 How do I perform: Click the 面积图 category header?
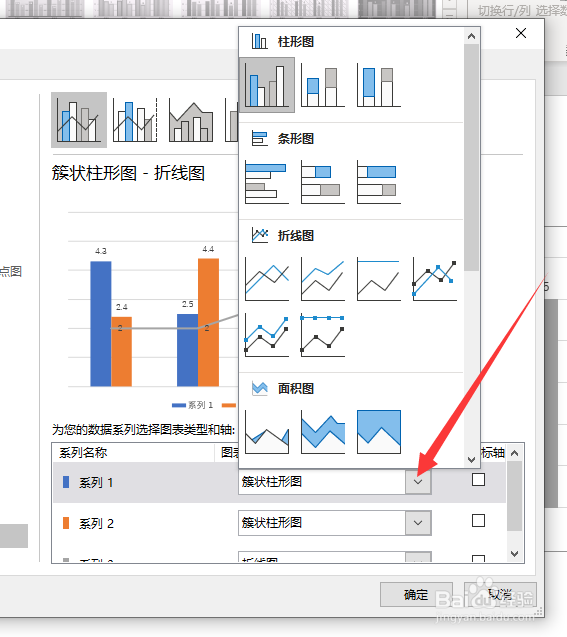click(x=296, y=388)
